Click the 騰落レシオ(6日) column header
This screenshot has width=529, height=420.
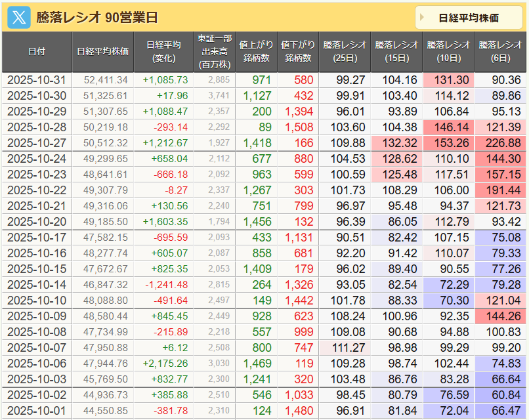pos(500,51)
